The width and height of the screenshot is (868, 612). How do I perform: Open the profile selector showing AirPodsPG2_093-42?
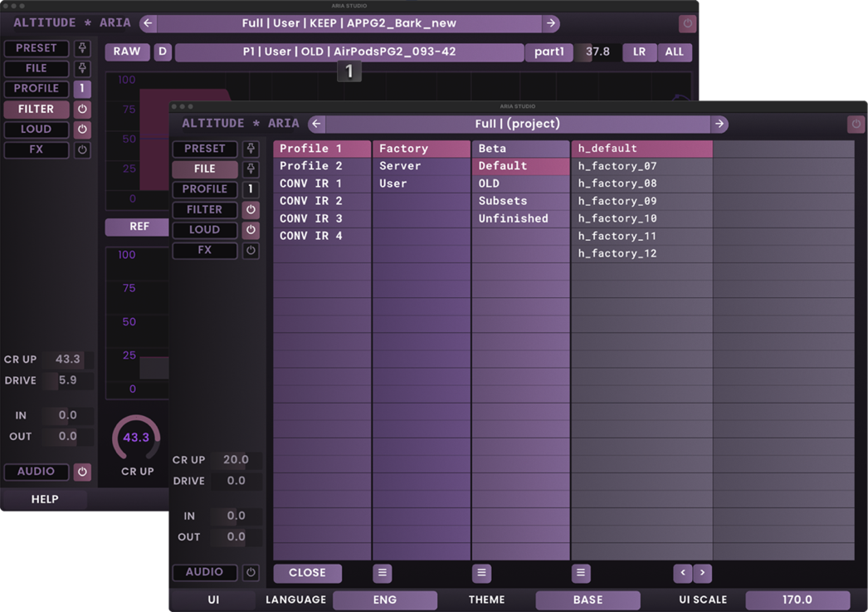tap(349, 51)
